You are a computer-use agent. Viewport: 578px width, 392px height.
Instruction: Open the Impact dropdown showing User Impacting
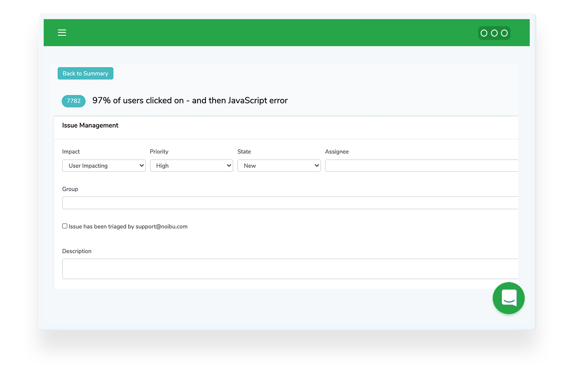click(x=104, y=165)
